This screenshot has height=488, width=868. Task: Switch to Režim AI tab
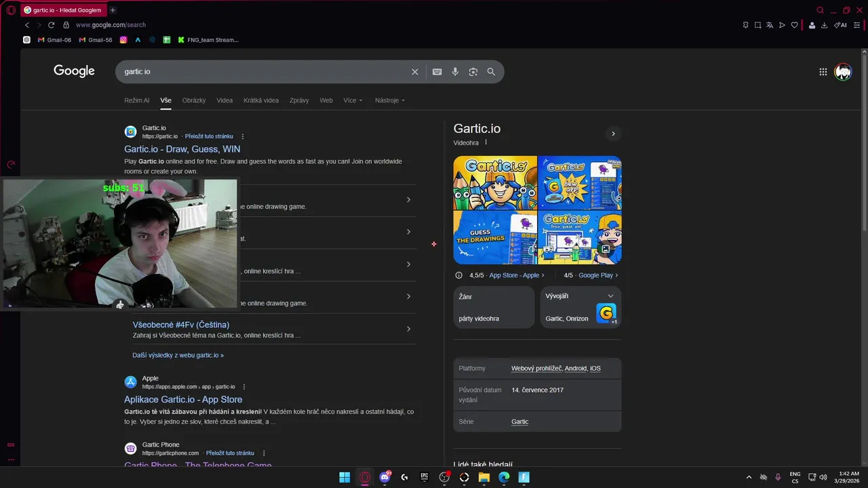pos(136,100)
